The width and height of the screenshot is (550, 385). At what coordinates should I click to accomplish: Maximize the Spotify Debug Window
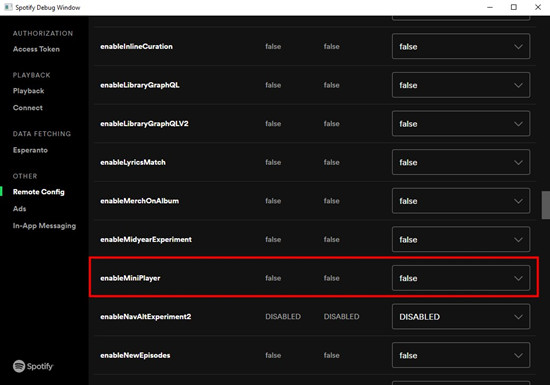pos(514,7)
